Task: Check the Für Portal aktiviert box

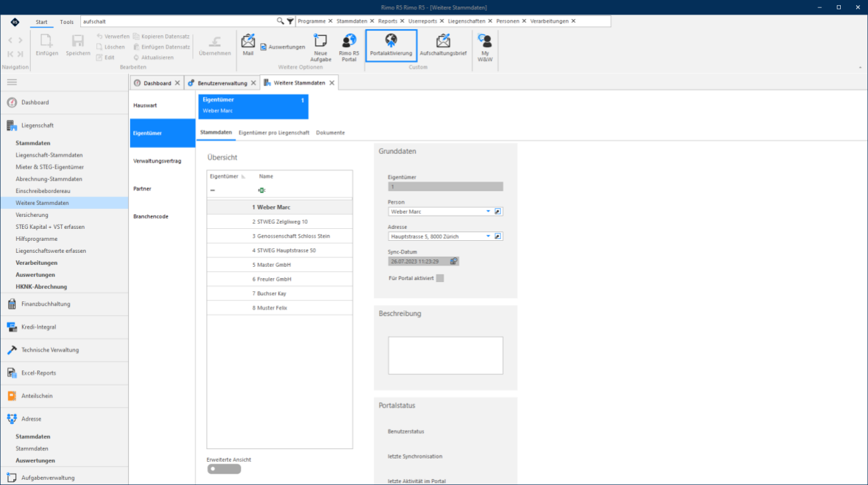Action: click(440, 278)
